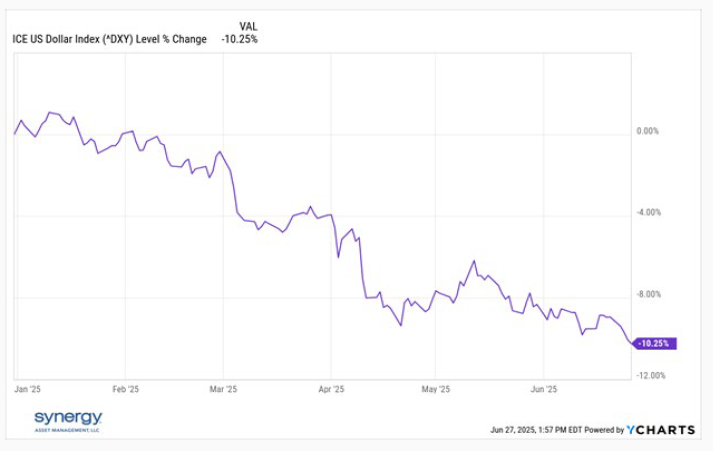Click the May '25 axis label

click(x=437, y=389)
